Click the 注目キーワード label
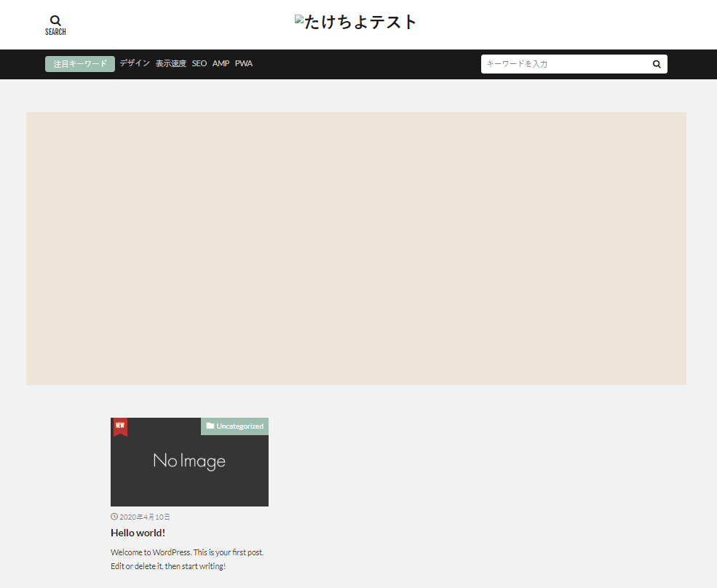The height and width of the screenshot is (588, 717). 80,64
